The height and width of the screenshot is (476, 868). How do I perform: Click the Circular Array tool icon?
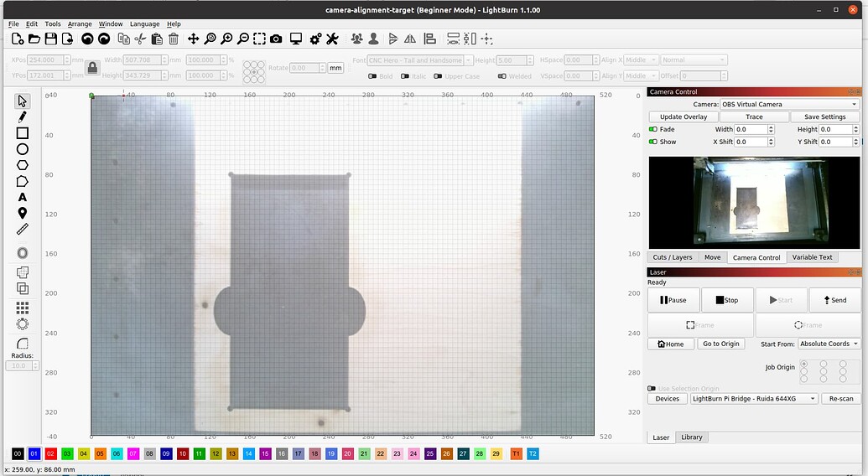[x=22, y=324]
